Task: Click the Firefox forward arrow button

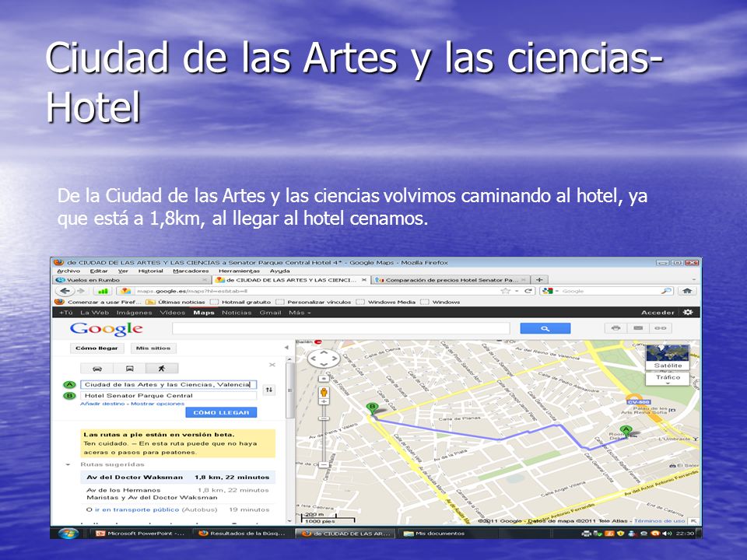Action: 80,291
